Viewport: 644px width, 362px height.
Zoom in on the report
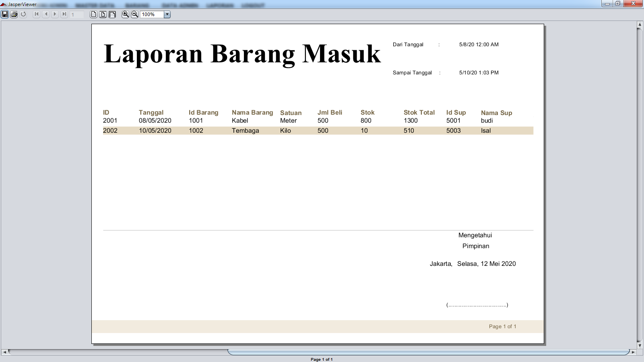[125, 14]
